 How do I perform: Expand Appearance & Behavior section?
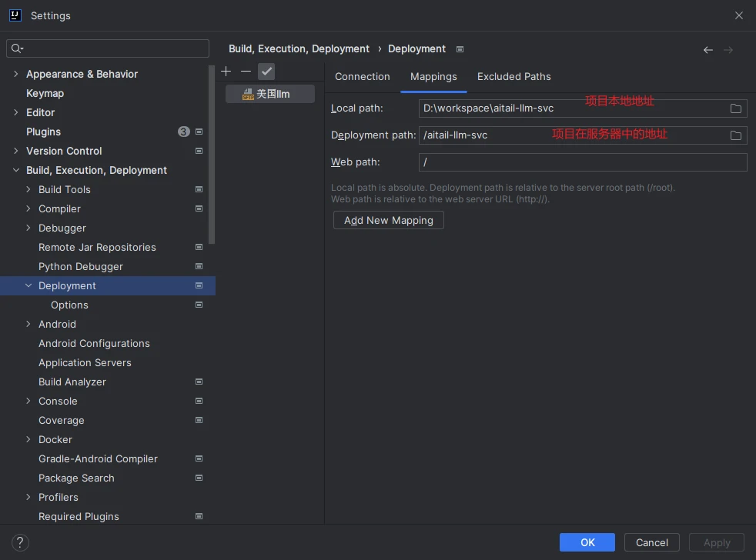pos(16,74)
